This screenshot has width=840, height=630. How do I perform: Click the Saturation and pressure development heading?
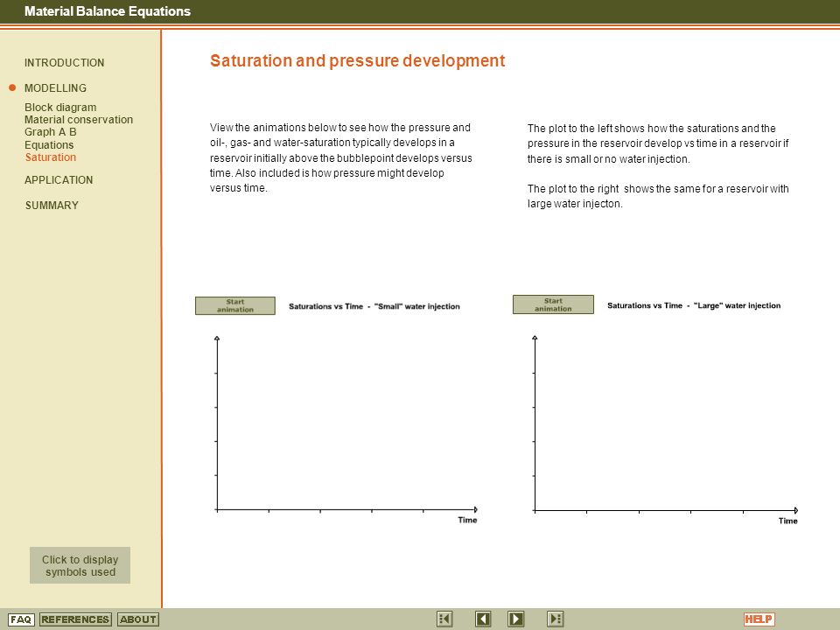tap(357, 60)
